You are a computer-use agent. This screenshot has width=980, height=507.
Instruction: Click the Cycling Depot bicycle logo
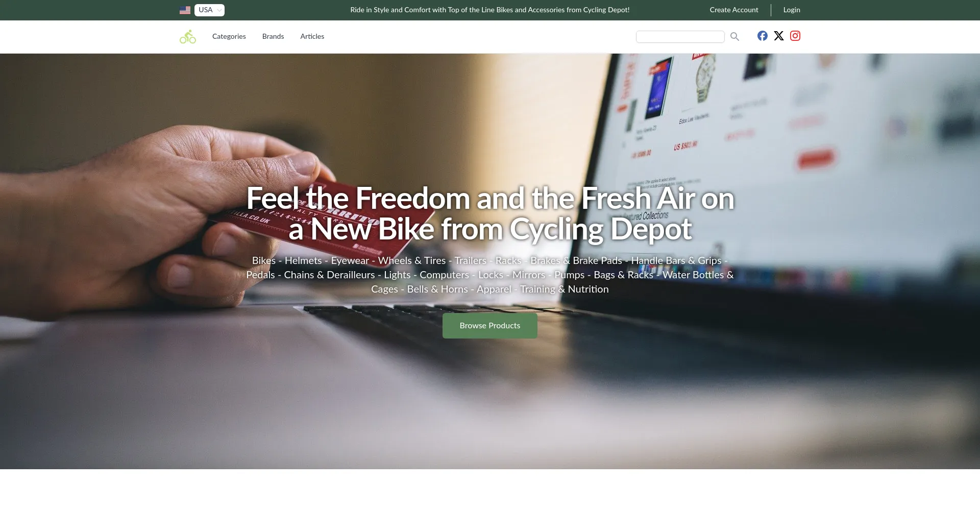tap(188, 37)
